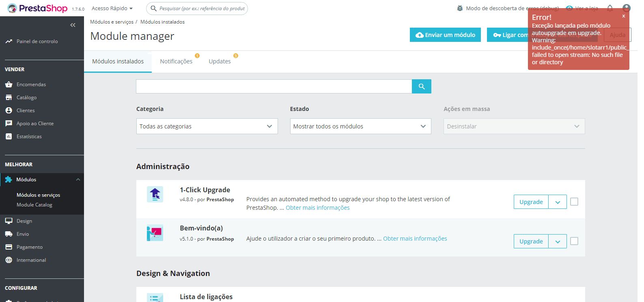Open Module Catalog submenu item

(x=34, y=205)
